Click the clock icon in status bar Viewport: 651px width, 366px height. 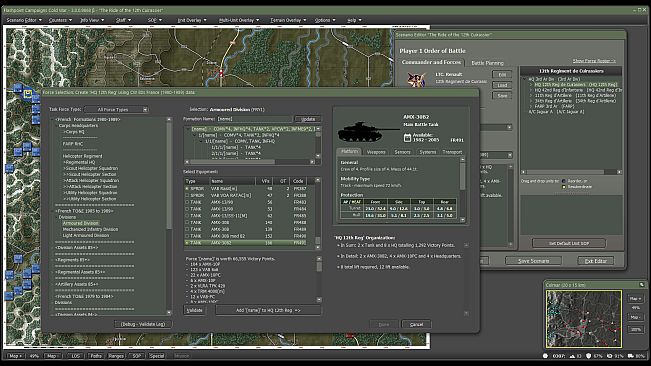[546, 356]
